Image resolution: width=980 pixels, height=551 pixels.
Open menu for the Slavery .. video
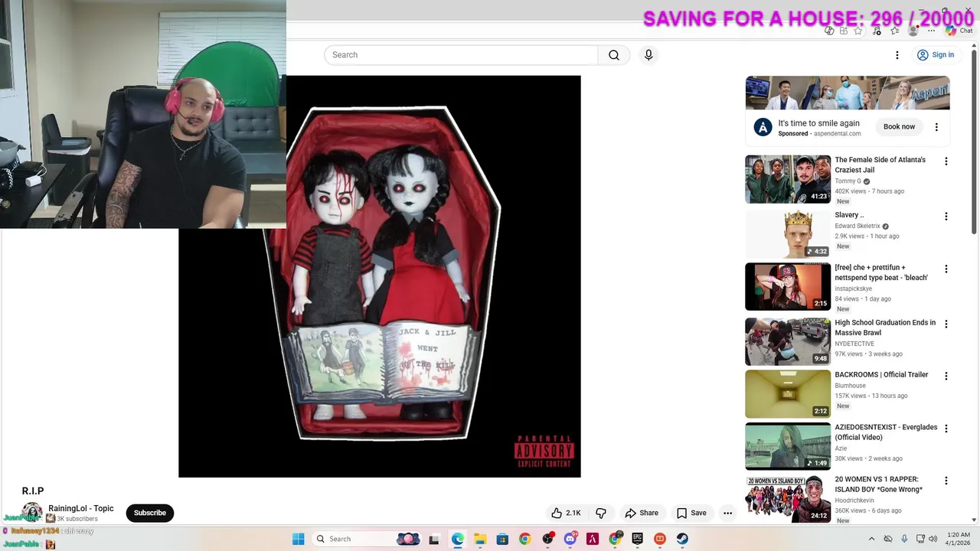click(x=946, y=217)
